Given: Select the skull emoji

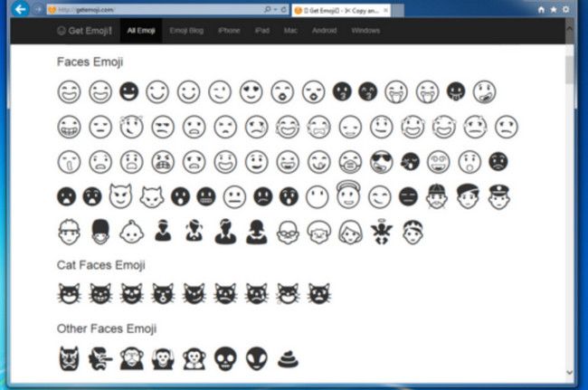Looking at the screenshot, I should [x=225, y=358].
